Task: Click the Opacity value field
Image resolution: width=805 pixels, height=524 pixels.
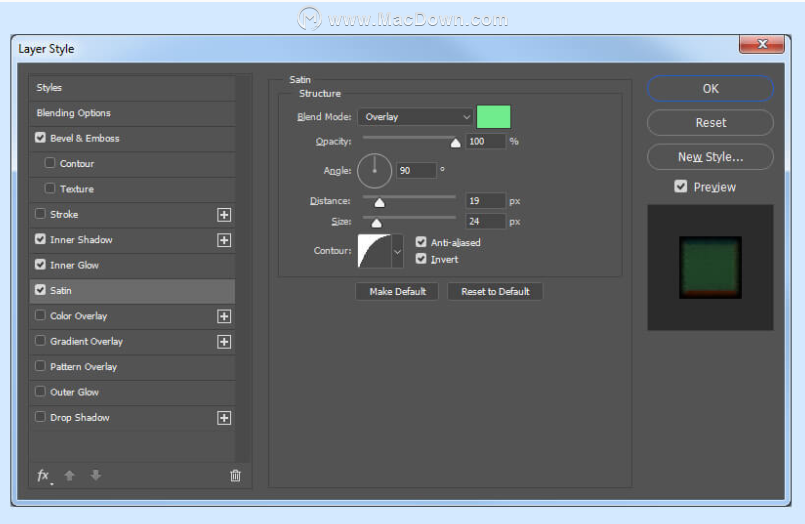Action: (485, 142)
